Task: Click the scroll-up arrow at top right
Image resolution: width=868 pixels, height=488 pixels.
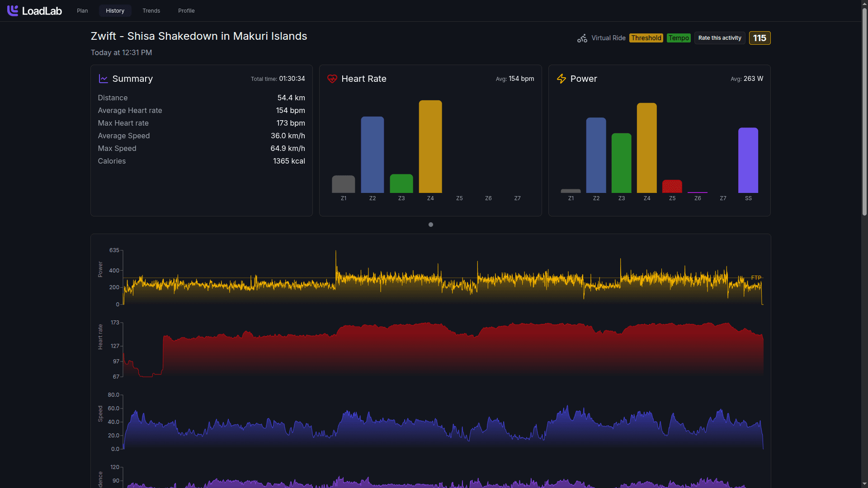Action: pos(864,4)
